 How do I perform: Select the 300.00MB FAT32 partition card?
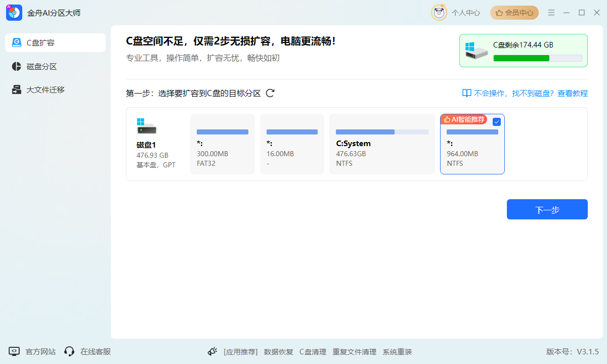[x=222, y=144]
